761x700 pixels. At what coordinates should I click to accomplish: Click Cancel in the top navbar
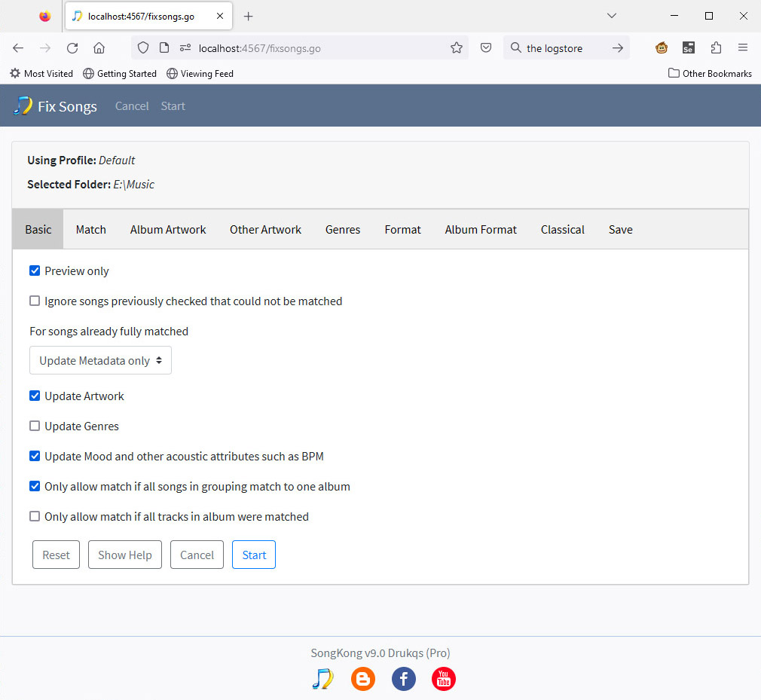pyautogui.click(x=132, y=105)
